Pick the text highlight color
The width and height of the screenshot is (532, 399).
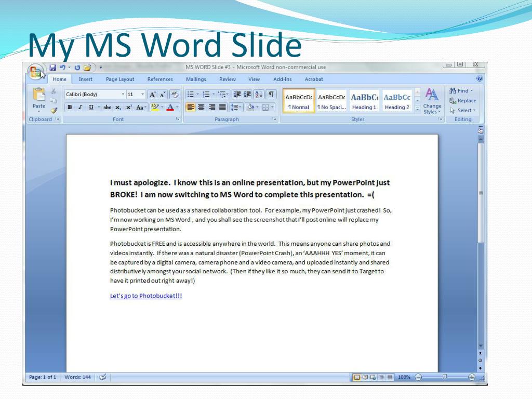coord(155,108)
